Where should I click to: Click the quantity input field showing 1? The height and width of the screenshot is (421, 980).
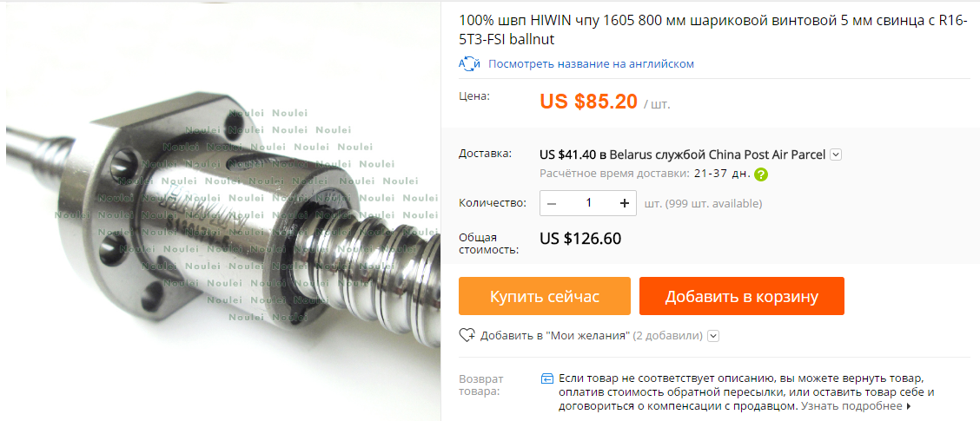coord(588,203)
